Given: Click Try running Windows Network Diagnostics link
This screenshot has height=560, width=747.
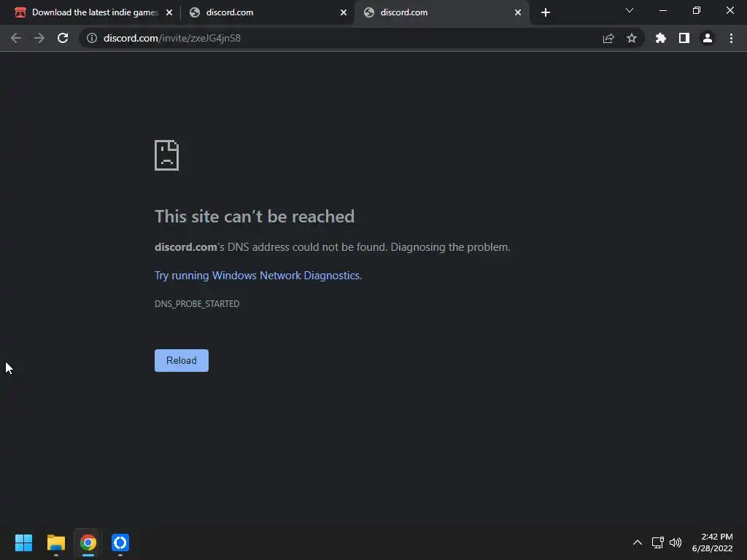Looking at the screenshot, I should pos(258,276).
